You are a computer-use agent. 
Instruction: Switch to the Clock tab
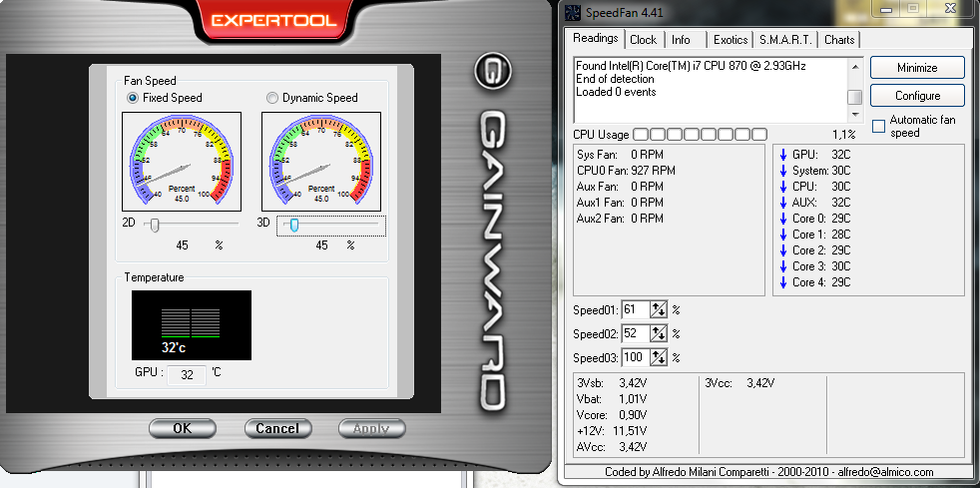(643, 40)
